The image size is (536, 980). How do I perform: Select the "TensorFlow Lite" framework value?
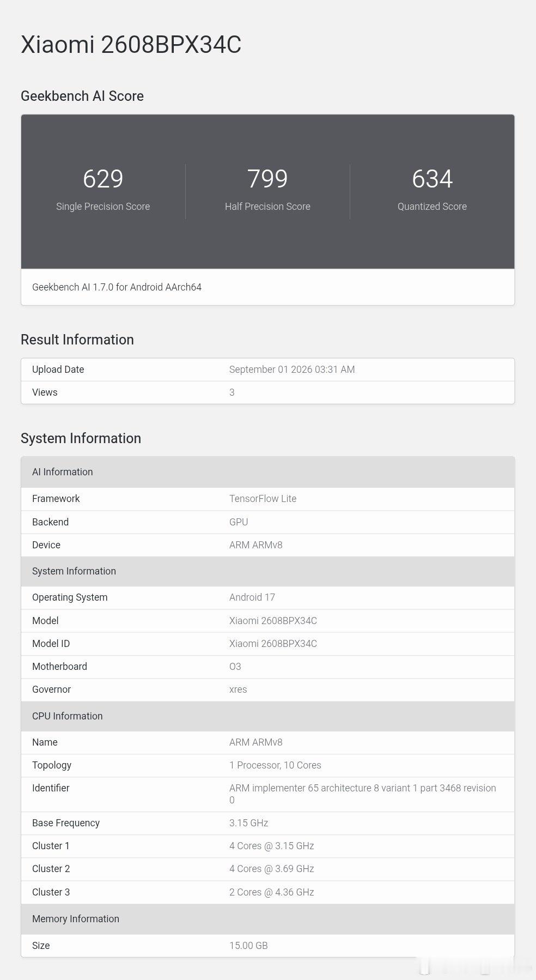263,499
